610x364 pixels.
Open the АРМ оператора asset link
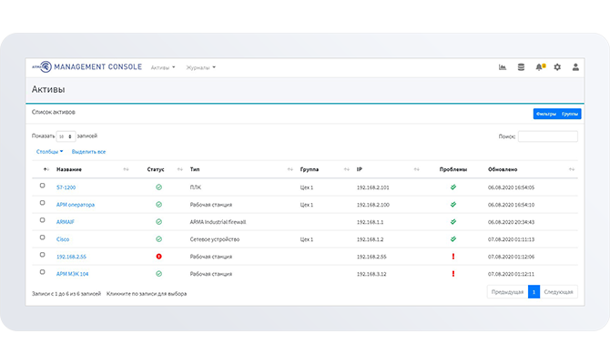76,205
